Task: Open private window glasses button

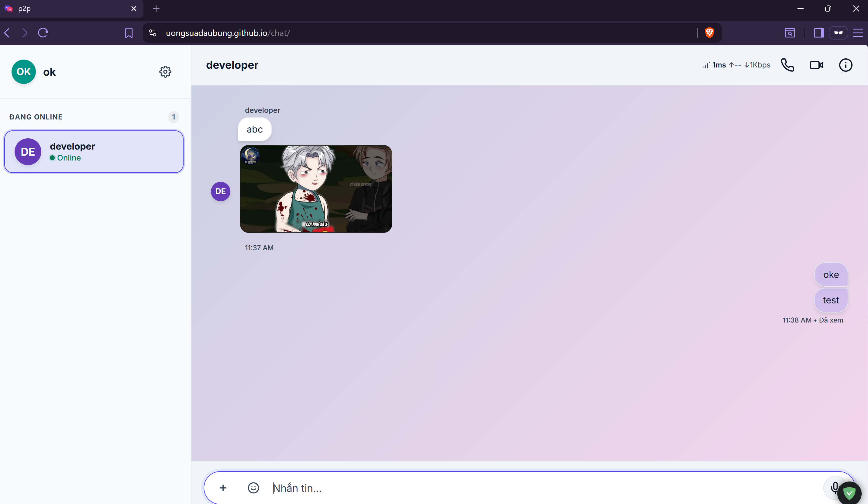Action: click(x=838, y=33)
